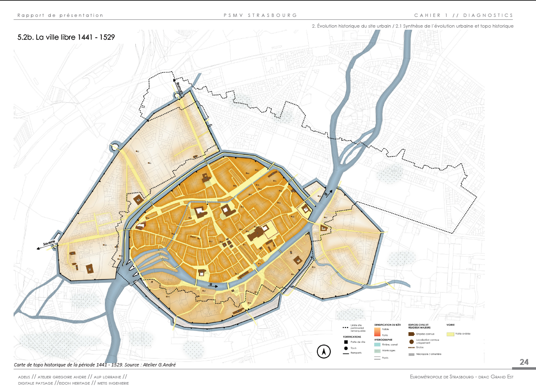
Task: Click the 'Rapport de présentation' header text
Action: 60,15
